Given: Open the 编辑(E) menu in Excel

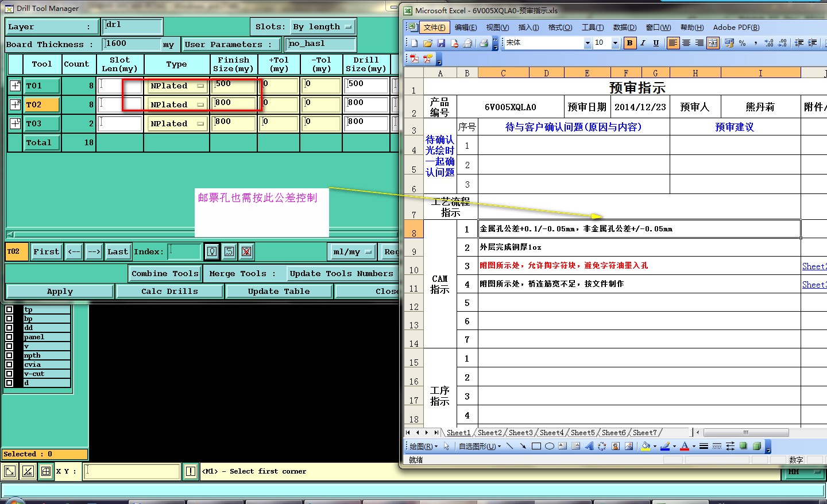Looking at the screenshot, I should (466, 27).
